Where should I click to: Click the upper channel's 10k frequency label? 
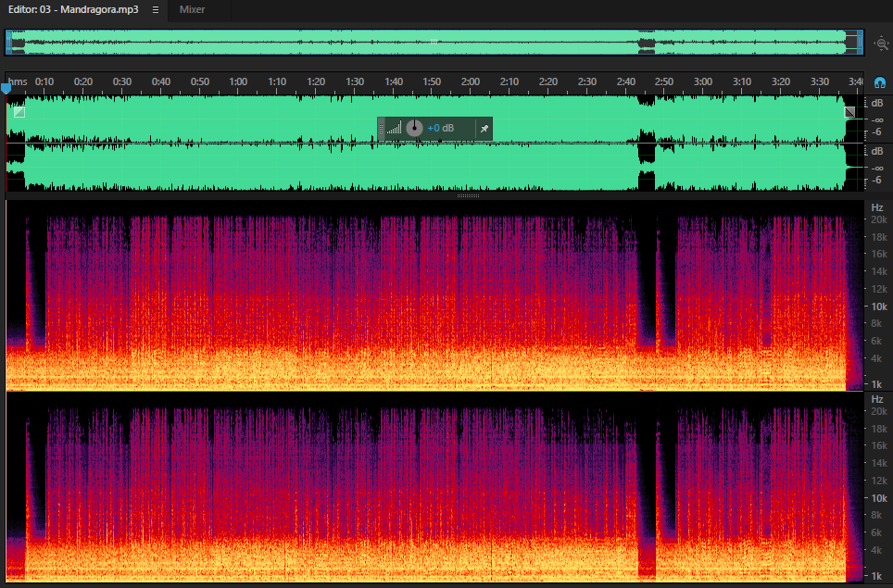(879, 307)
